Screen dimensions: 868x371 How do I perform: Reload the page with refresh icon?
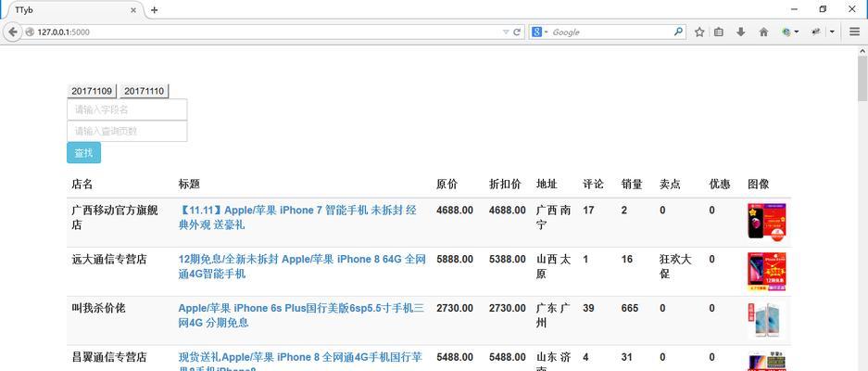point(517,32)
